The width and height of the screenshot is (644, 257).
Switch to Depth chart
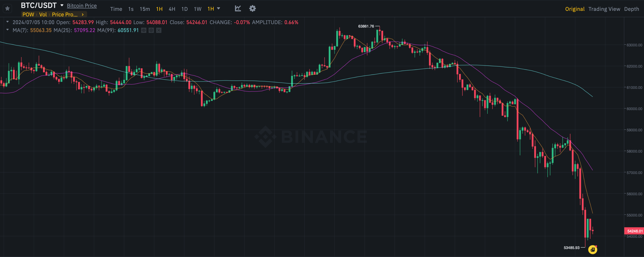(x=631, y=9)
